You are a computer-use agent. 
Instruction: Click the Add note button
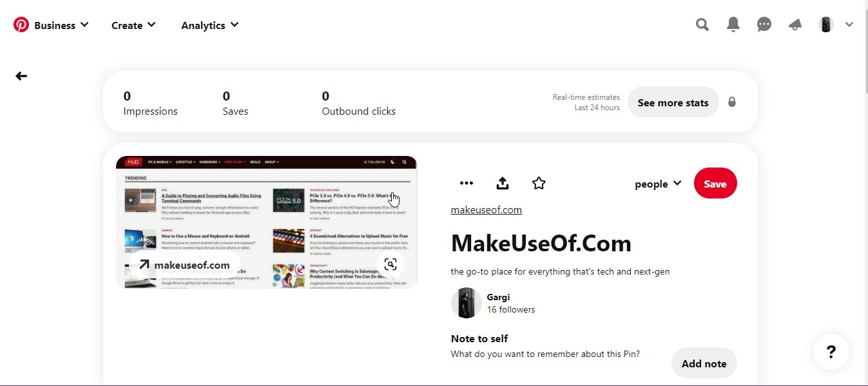[704, 363]
